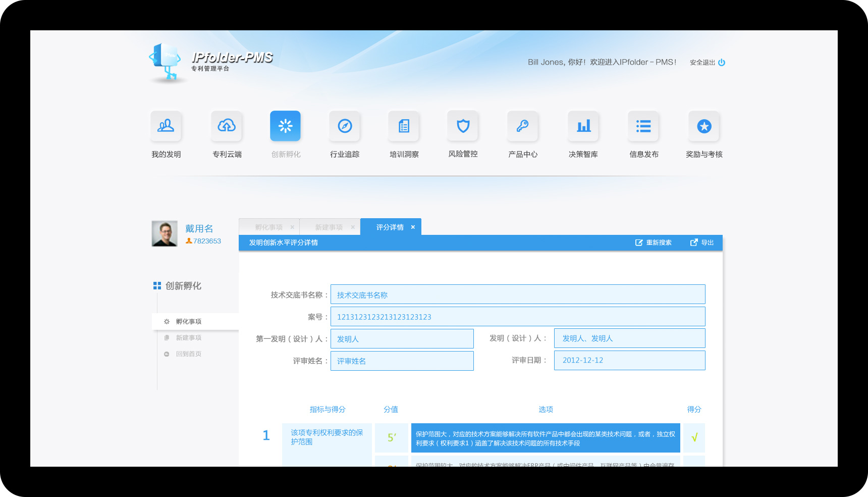Click the edit icon beside 重新搜索

(639, 242)
